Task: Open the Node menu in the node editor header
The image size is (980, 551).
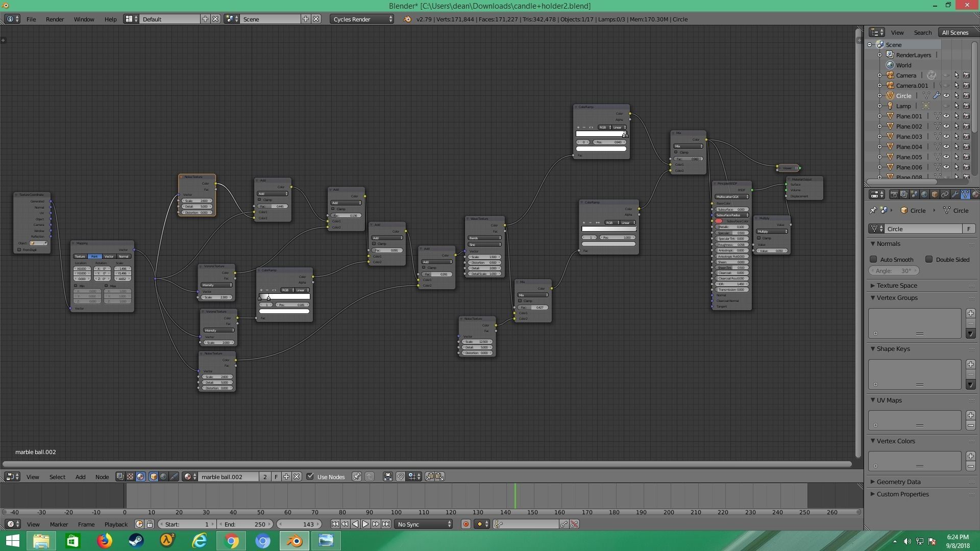Action: 102,477
